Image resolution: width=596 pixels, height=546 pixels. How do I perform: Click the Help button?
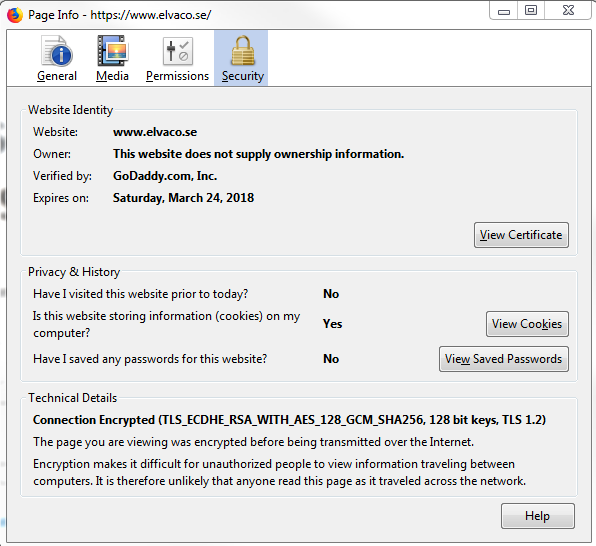click(x=537, y=516)
